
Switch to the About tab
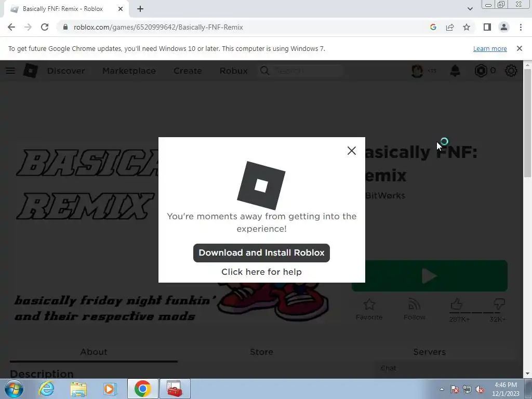click(x=94, y=352)
